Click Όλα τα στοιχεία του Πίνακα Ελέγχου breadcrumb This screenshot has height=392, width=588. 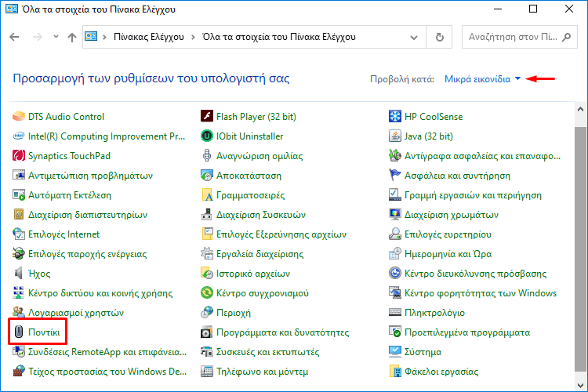pyautogui.click(x=279, y=37)
